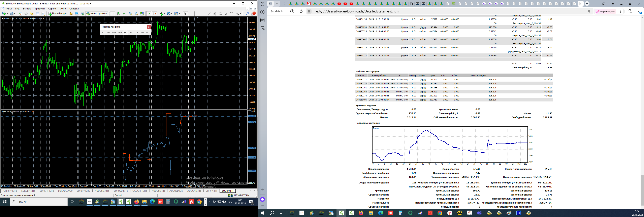The width and height of the screenshot is (644, 217).
Task: Open the templates dropdown arrow
Action: (x=180, y=14)
